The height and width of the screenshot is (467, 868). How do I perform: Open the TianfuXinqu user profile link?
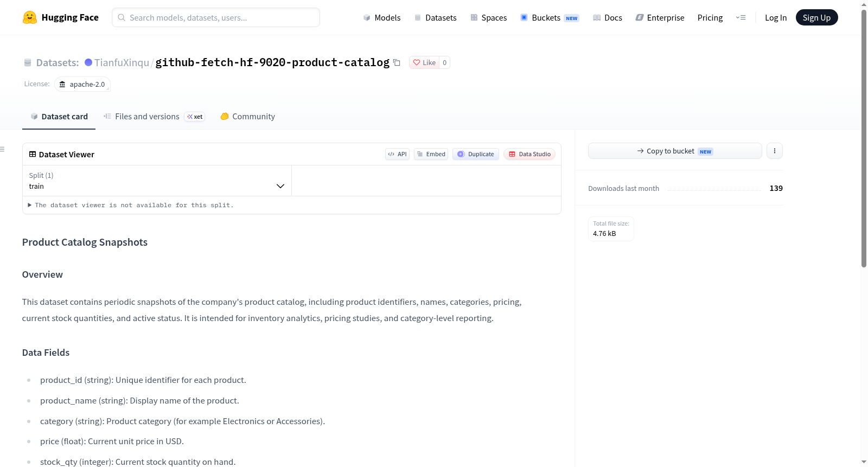point(122,62)
